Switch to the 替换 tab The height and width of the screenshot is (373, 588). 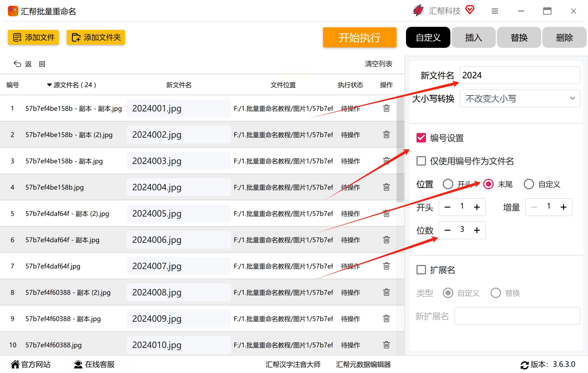(519, 37)
